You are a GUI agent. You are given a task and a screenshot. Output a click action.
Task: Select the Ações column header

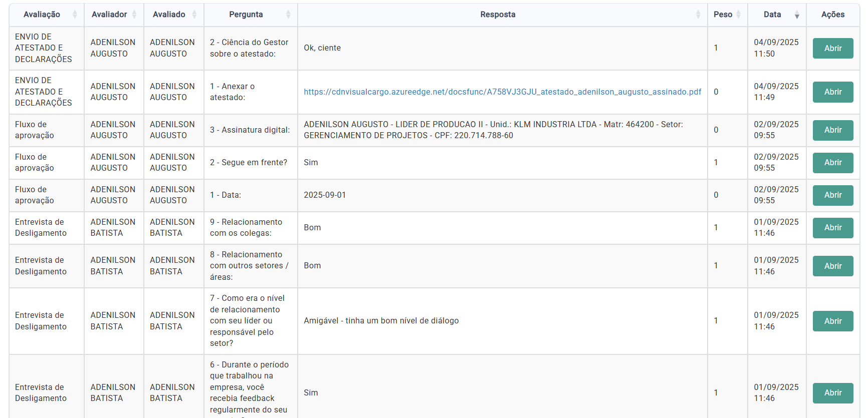coord(832,15)
